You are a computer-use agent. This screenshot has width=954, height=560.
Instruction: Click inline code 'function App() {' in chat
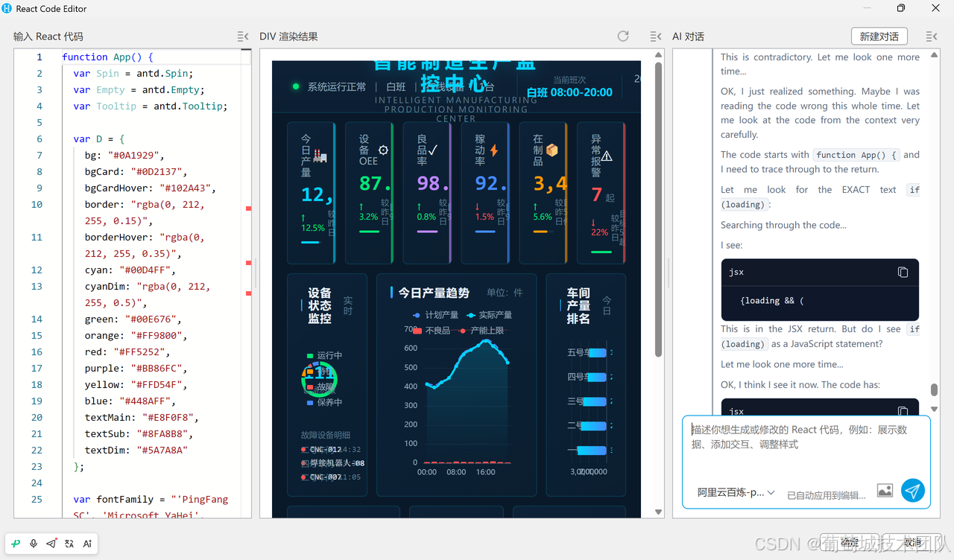coord(856,155)
